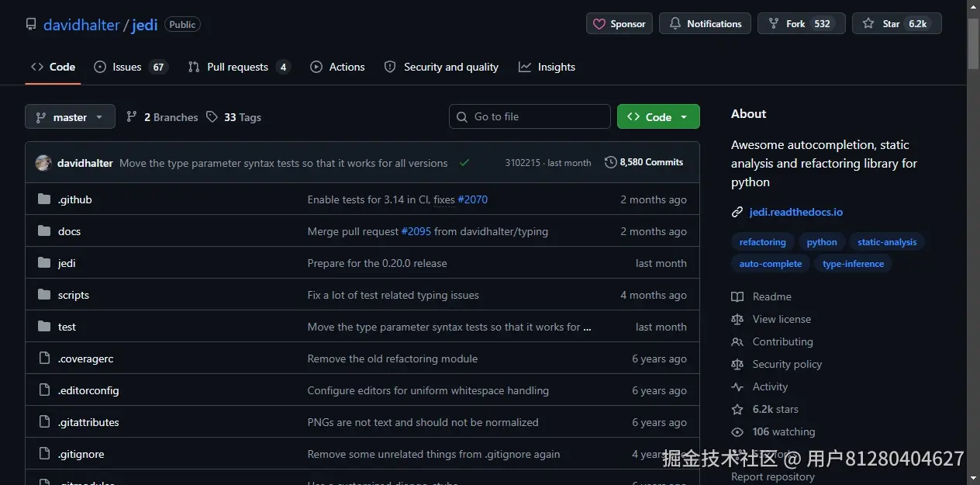
Task: Open the .editorconfig file
Action: [x=88, y=390]
